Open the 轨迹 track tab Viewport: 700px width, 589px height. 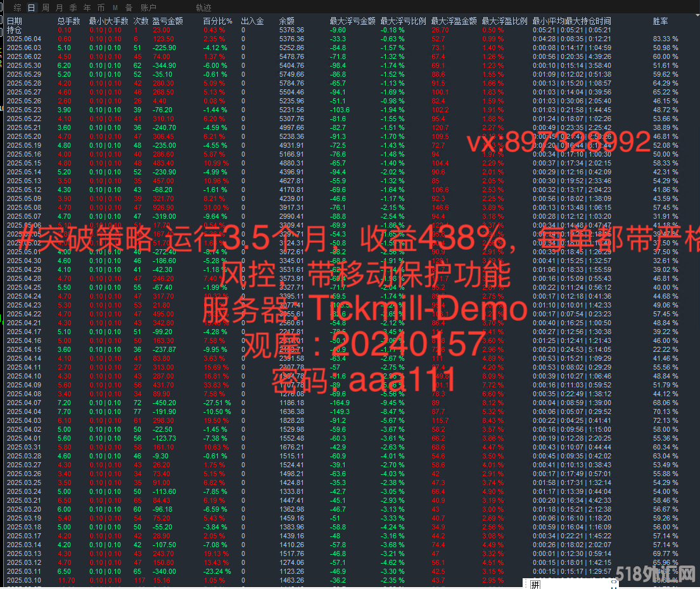tap(203, 8)
